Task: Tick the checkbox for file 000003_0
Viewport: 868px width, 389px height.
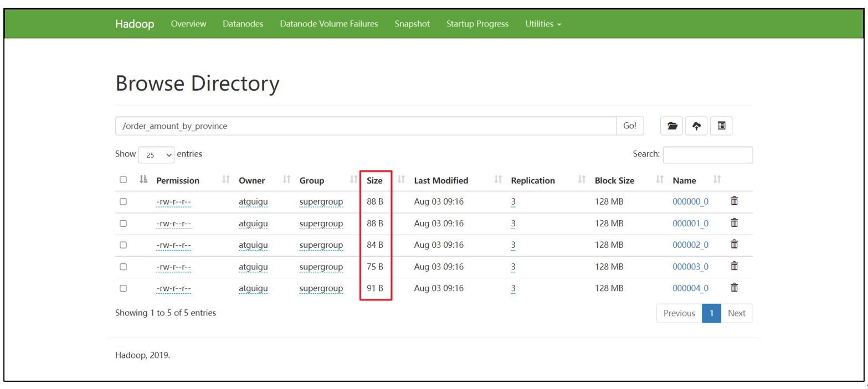Action: (123, 267)
